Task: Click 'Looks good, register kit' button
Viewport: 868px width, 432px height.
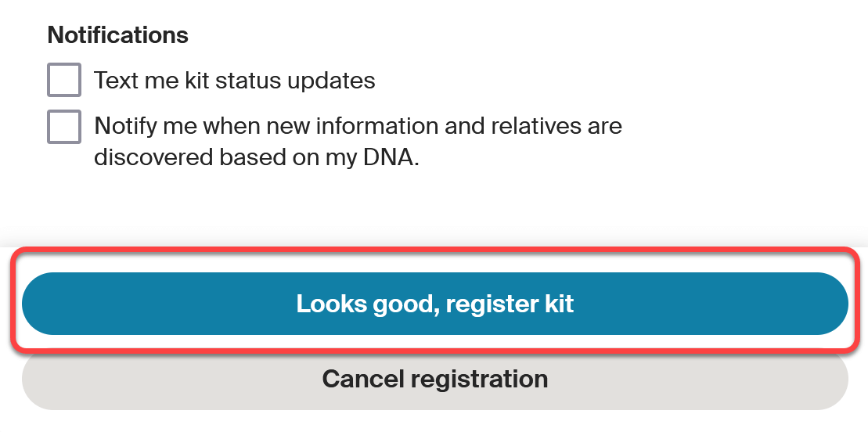Action: pyautogui.click(x=435, y=304)
